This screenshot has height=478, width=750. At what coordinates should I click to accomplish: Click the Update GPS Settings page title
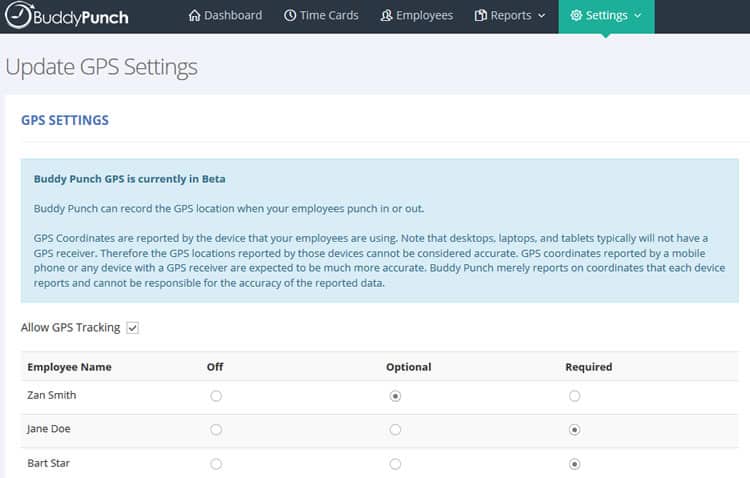click(x=101, y=67)
